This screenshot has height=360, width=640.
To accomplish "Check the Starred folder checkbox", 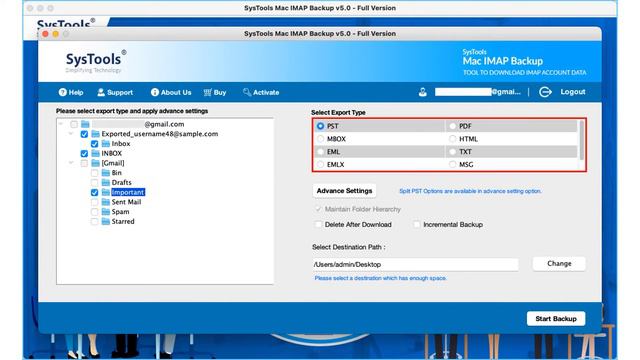I will pos(94,221).
